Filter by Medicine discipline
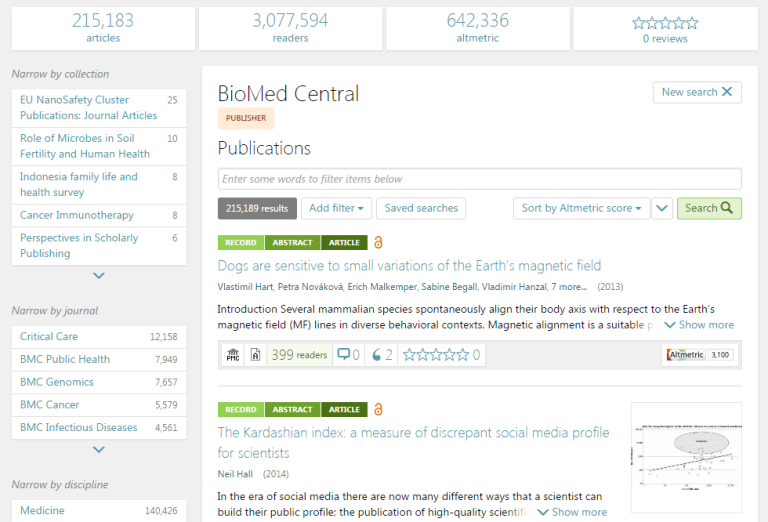Viewport: 768px width, 522px height. [99, 510]
